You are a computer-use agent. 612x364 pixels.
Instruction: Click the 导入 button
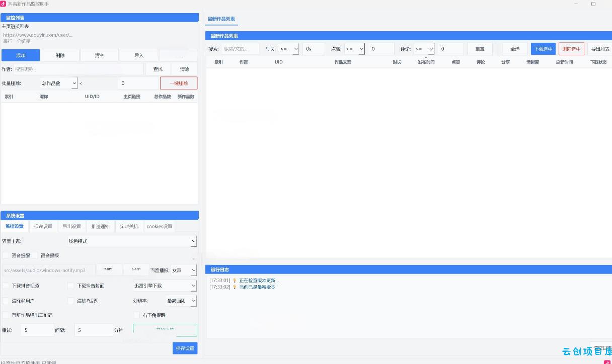(139, 55)
